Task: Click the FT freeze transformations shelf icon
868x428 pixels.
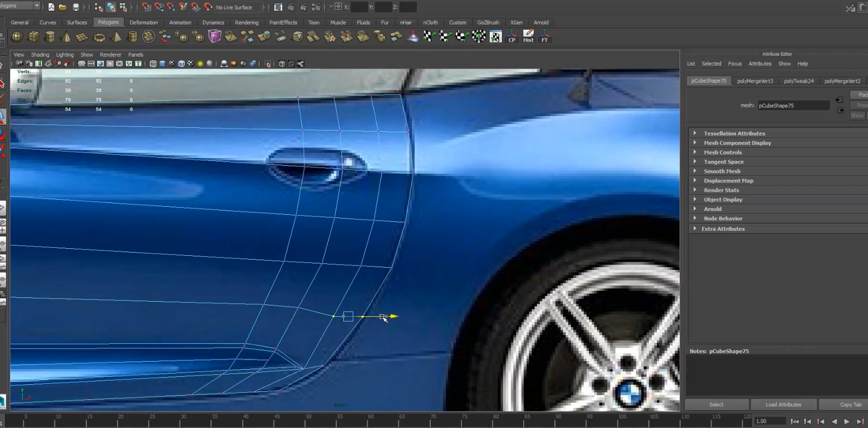Action: coord(545,37)
